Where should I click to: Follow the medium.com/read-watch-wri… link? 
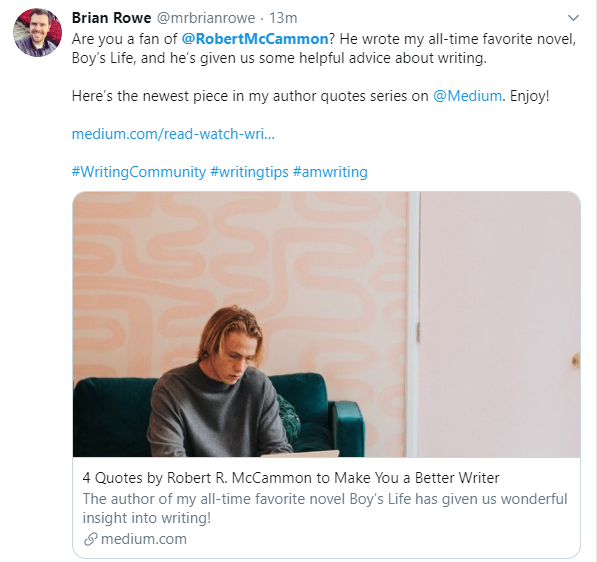[173, 134]
